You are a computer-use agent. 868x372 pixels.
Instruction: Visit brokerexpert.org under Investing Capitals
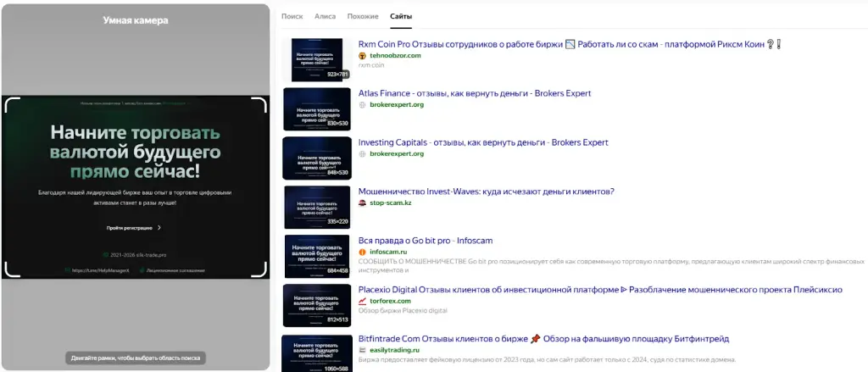tap(397, 154)
